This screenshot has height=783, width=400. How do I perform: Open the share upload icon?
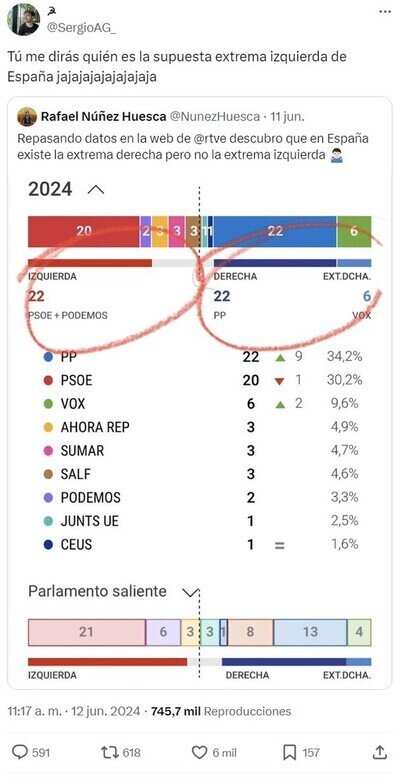(x=380, y=752)
